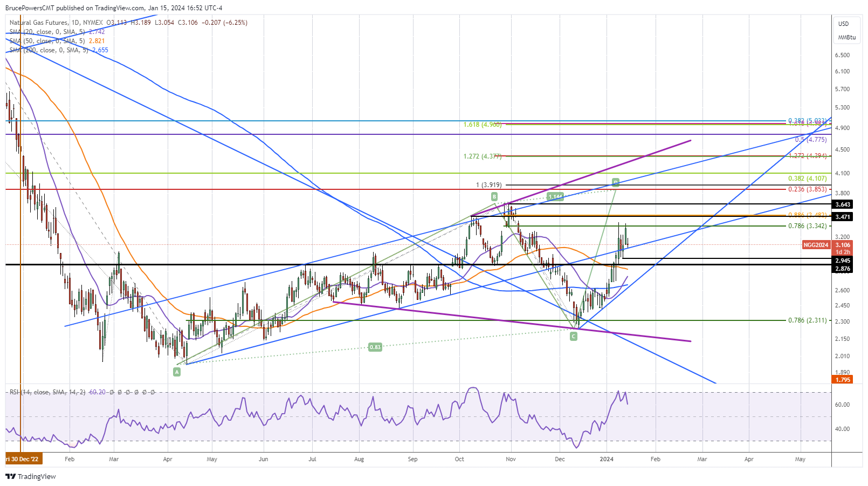Select the SMA 200 indicator legend
The width and height of the screenshot is (868, 486).
pyautogui.click(x=59, y=50)
